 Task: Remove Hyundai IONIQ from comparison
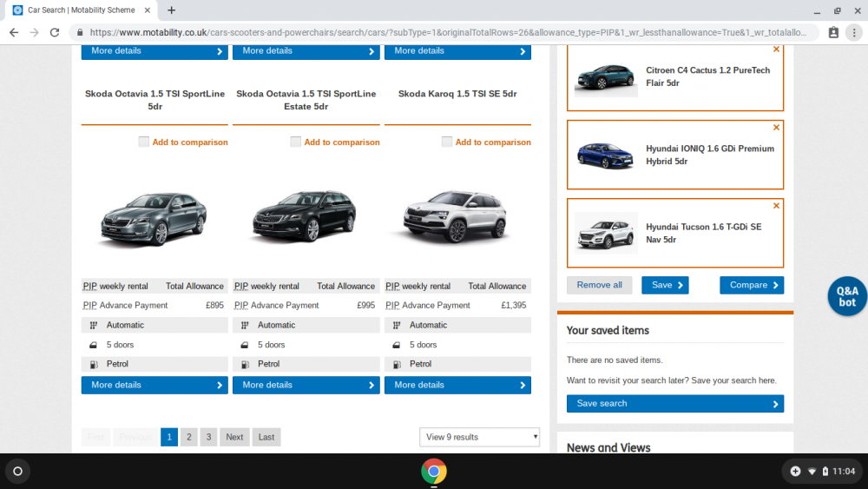pos(776,128)
